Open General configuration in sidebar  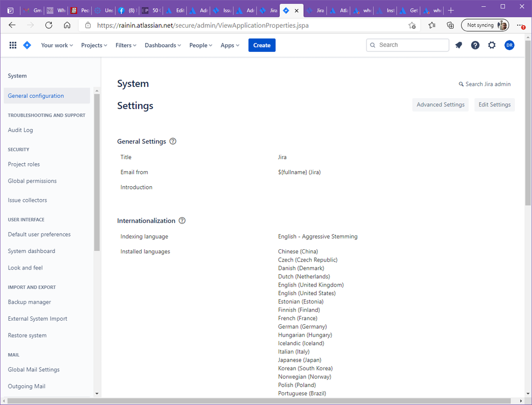47,96
